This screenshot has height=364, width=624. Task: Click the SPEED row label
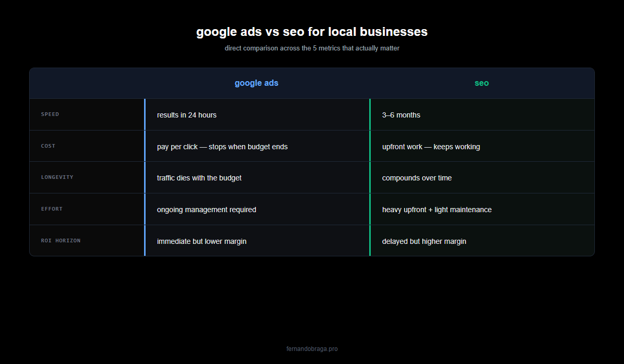(x=50, y=114)
